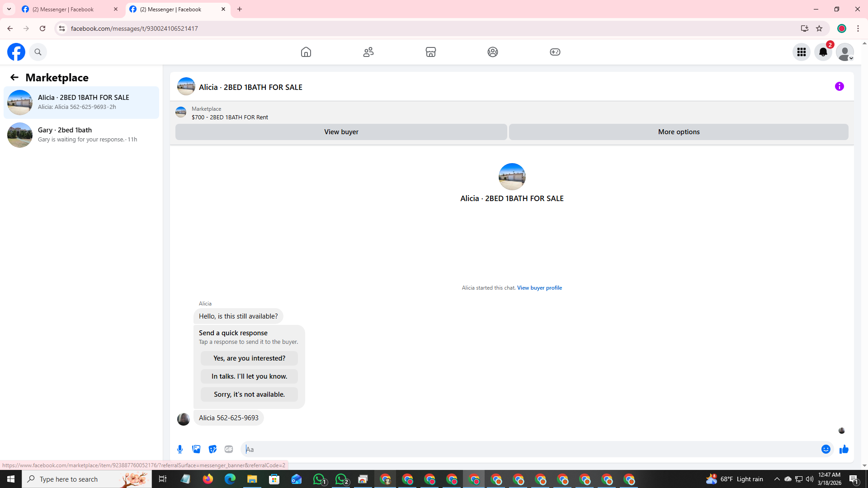Open the account profile menu
868x488 pixels.
tap(845, 52)
